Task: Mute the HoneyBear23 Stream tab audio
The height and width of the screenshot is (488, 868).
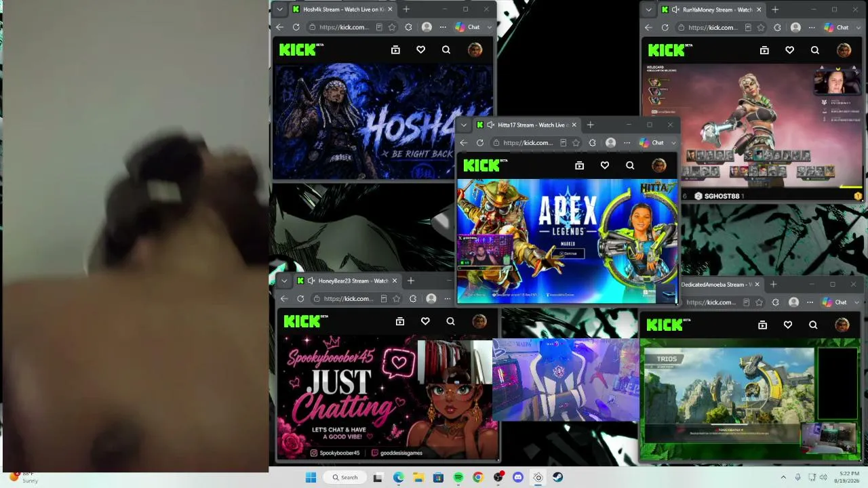Action: click(311, 281)
